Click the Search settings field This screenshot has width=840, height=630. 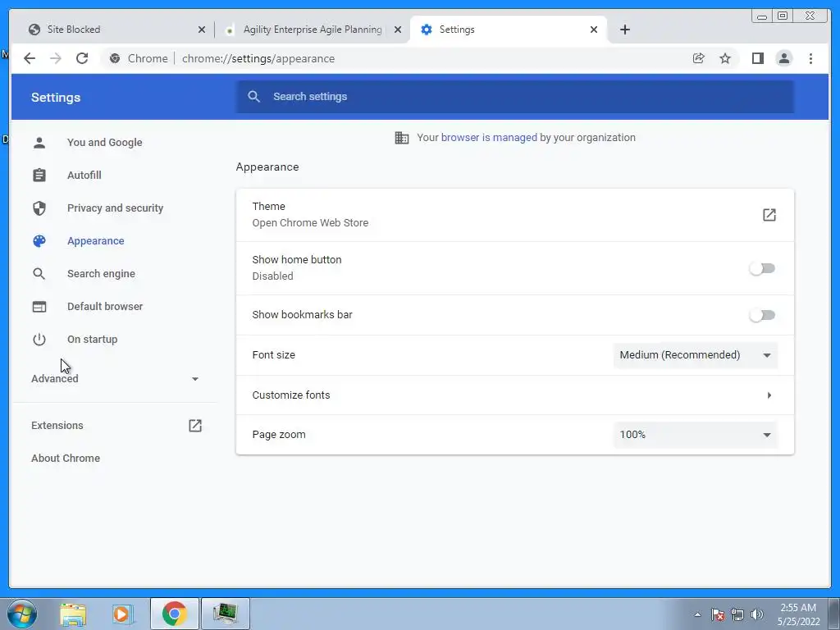[515, 97]
